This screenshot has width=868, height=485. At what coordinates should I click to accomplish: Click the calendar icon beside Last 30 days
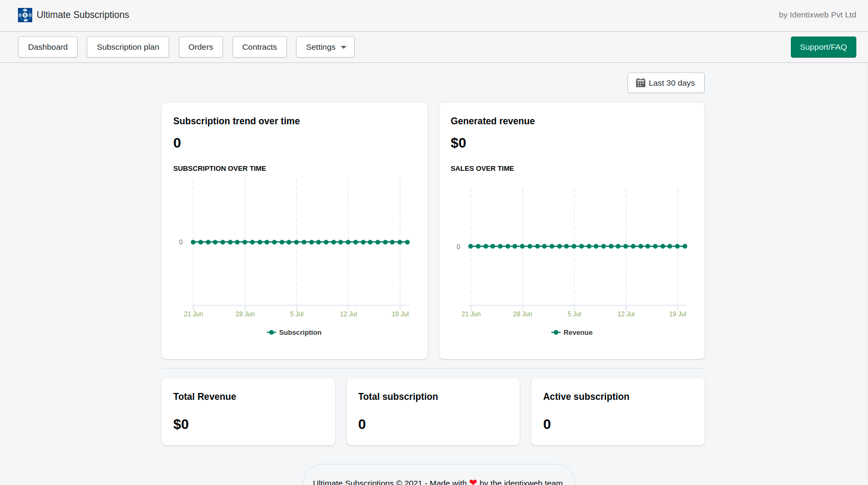[x=641, y=83]
